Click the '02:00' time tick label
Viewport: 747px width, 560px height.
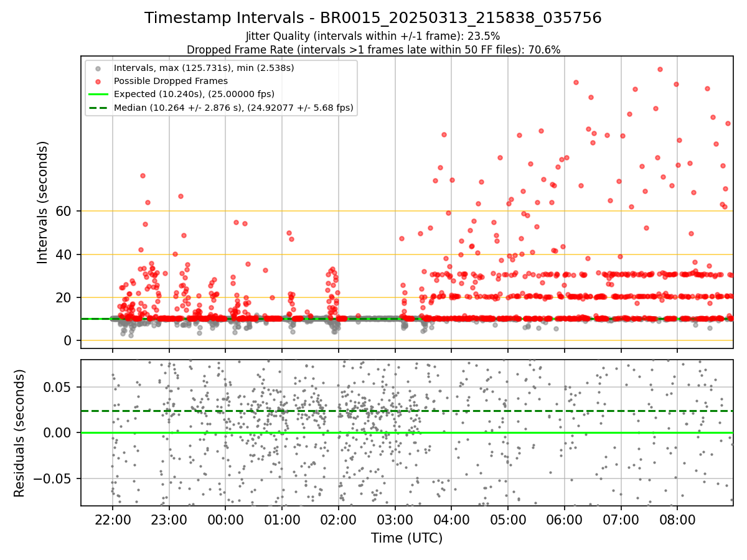click(339, 519)
